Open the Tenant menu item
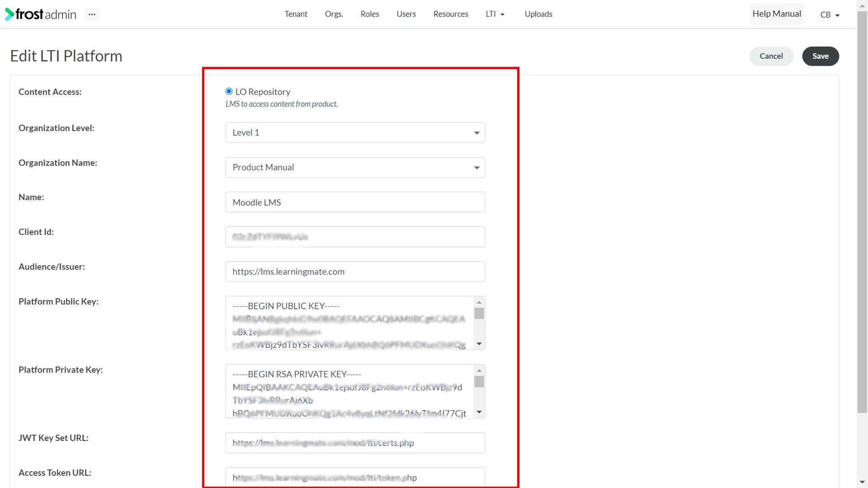The image size is (868, 488). pyautogui.click(x=296, y=14)
